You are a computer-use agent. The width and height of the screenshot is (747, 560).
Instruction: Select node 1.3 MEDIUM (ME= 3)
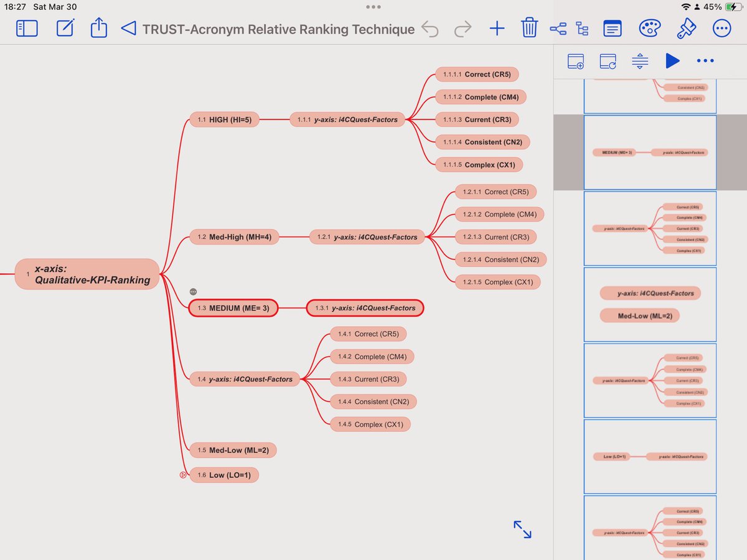pyautogui.click(x=233, y=308)
